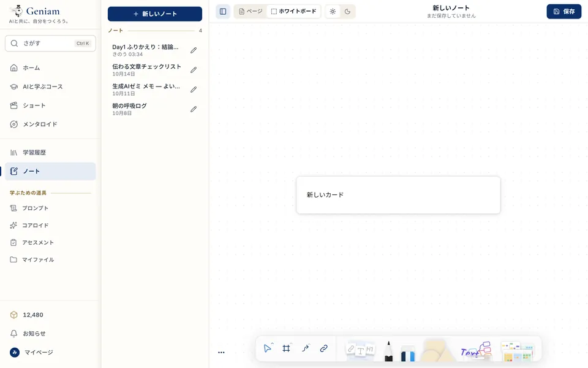Pick the pencil drawing tool
Screen dimensions: 588x368
tap(388, 351)
